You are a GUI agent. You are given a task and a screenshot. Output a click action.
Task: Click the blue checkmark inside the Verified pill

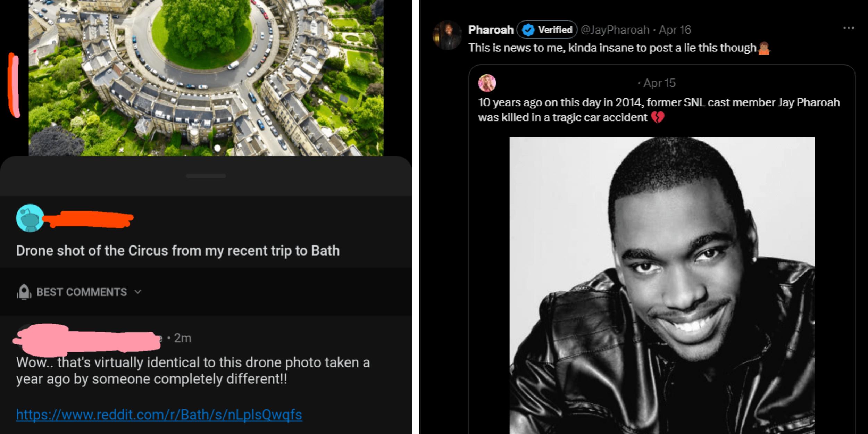(x=527, y=30)
